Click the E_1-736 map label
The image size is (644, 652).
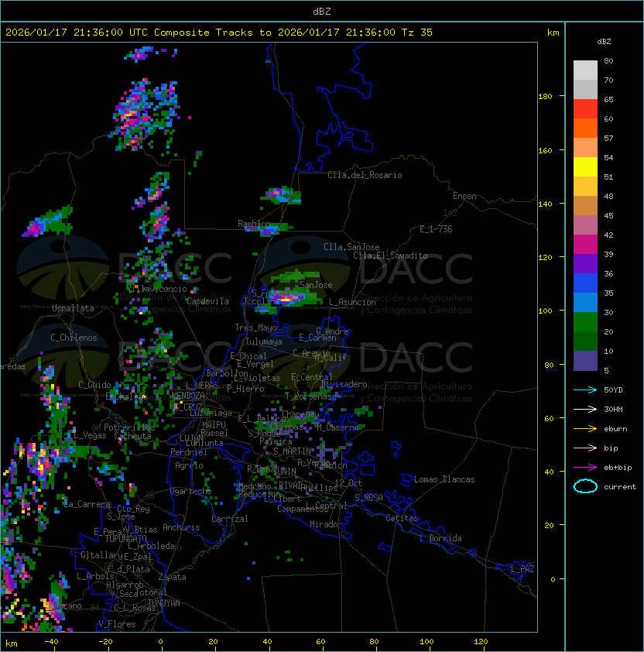point(436,229)
